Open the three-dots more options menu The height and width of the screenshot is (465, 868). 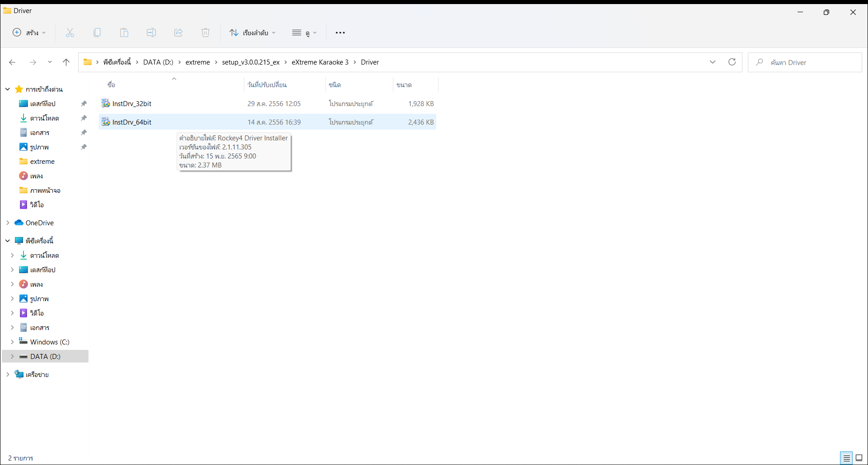340,33
